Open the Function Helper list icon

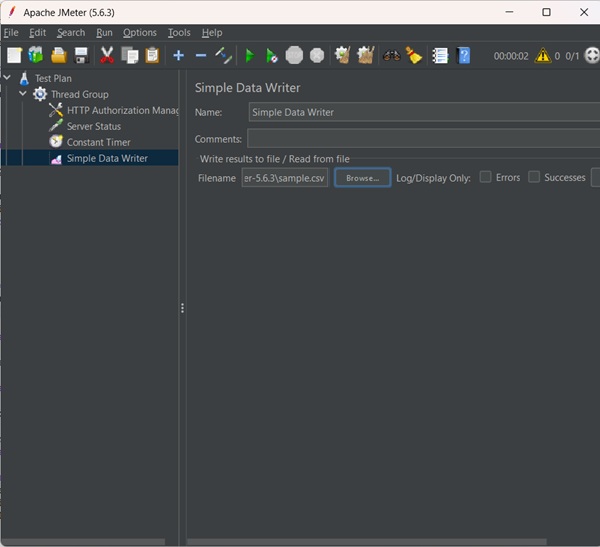tap(440, 56)
